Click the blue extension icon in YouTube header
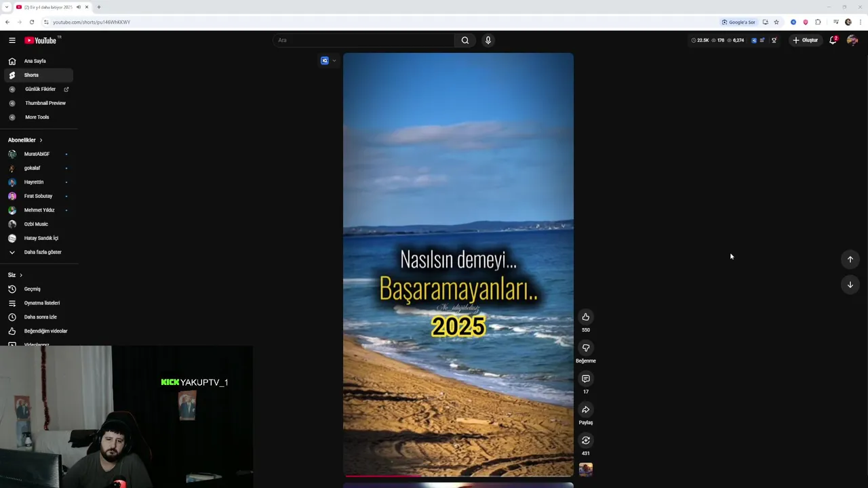This screenshot has height=488, width=868. click(x=754, y=40)
